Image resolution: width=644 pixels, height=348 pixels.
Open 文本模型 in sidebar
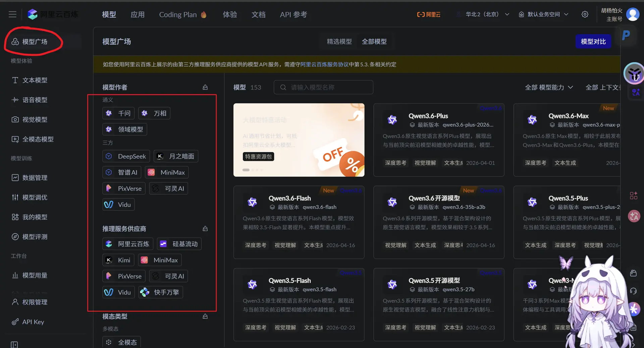coord(34,80)
